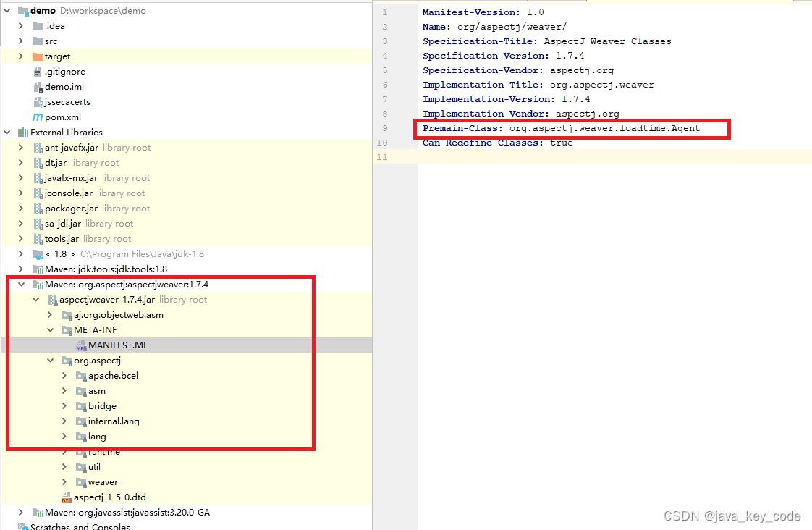Click the util package folder icon
Screen dimensions: 812x530
pos(81,467)
